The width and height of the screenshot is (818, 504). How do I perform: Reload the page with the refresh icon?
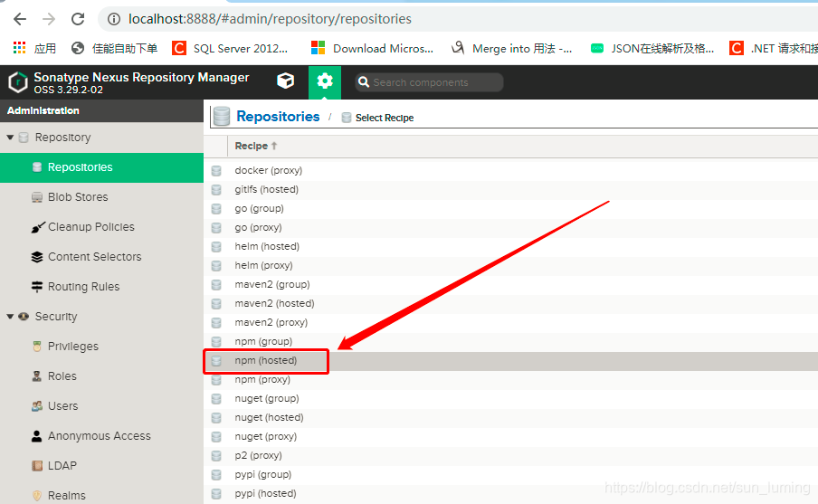pos(78,19)
